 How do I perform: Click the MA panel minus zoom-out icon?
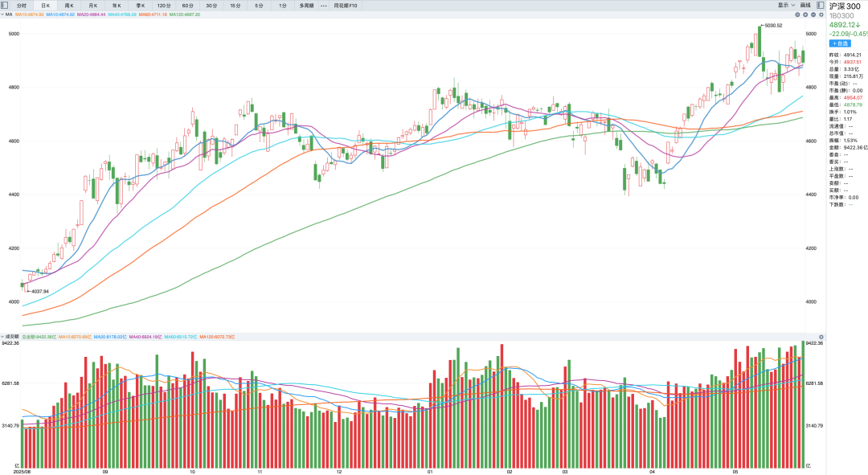pyautogui.click(x=813, y=14)
